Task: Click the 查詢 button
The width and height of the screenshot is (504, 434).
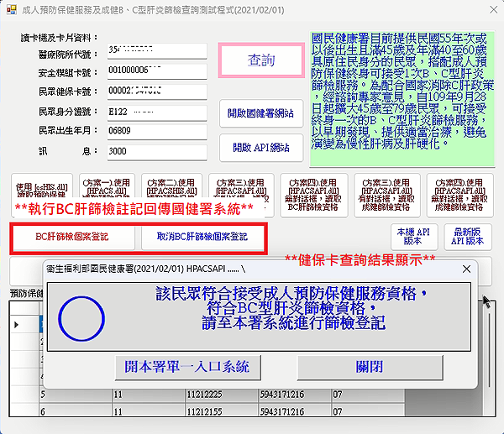Action: click(x=261, y=60)
